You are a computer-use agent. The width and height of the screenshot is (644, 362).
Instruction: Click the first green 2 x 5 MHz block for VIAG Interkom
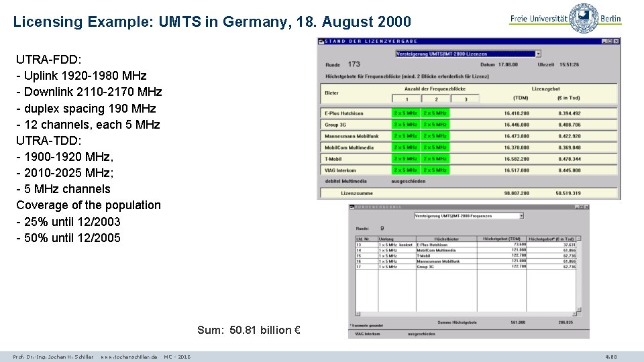pyautogui.click(x=406, y=170)
